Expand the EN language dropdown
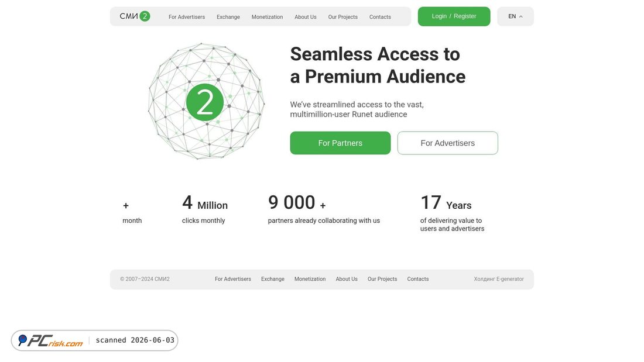The height and width of the screenshot is (362, 644). click(515, 16)
